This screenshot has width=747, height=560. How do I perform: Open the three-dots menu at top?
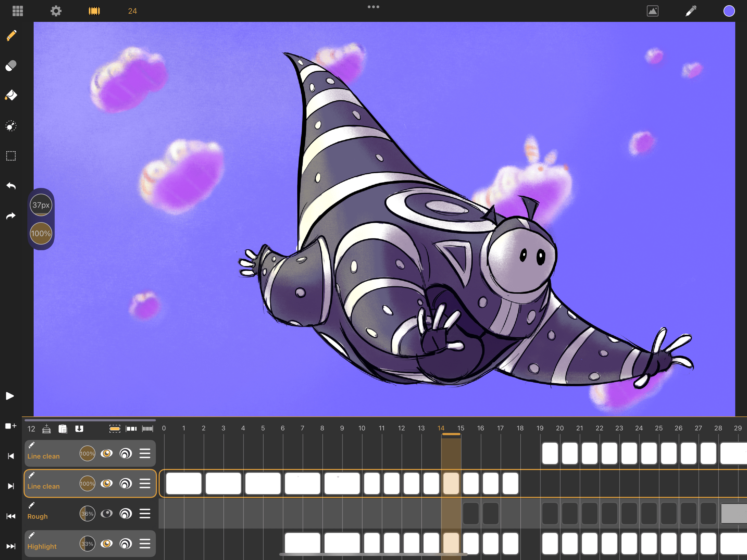click(373, 7)
